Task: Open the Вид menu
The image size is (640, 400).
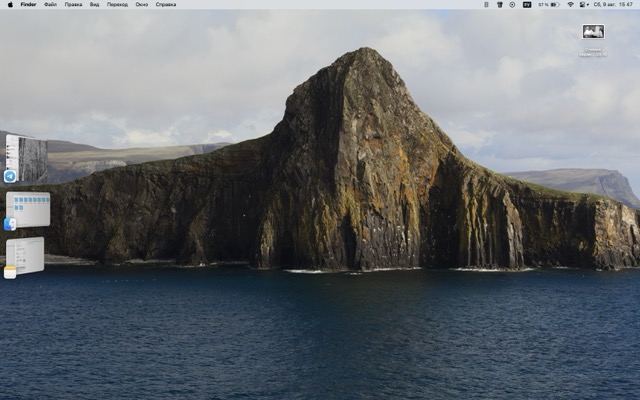Action: point(94,4)
